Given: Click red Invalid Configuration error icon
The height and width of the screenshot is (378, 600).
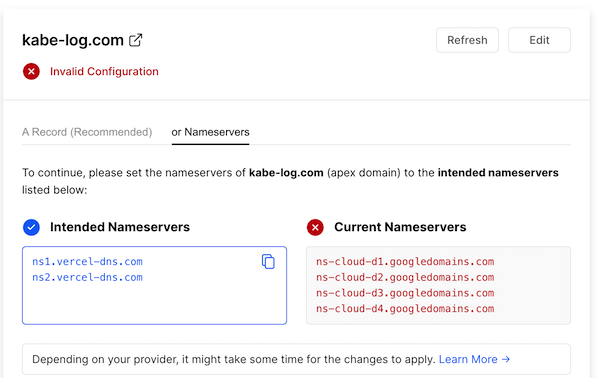Looking at the screenshot, I should pos(31,72).
